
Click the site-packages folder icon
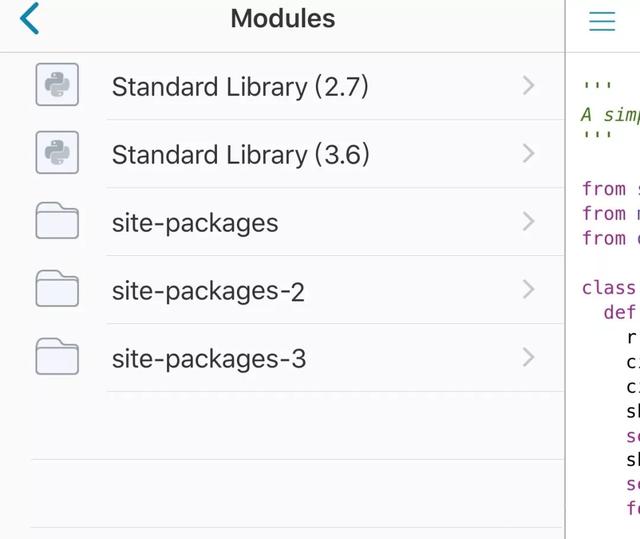[x=57, y=220]
